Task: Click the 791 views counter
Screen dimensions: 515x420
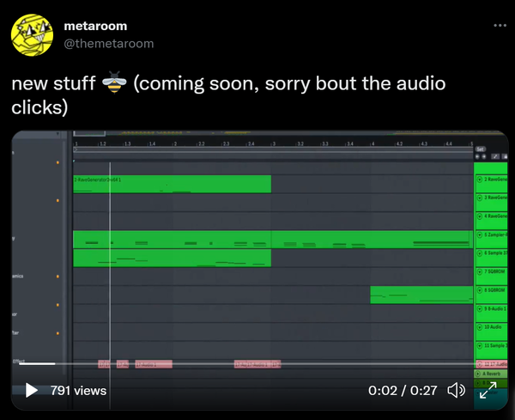Action: (x=78, y=391)
